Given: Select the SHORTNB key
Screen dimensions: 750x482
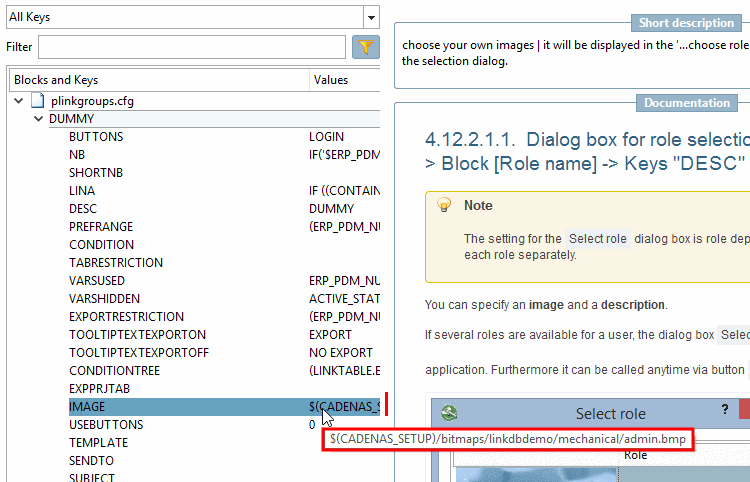Looking at the screenshot, I should tap(96, 173).
